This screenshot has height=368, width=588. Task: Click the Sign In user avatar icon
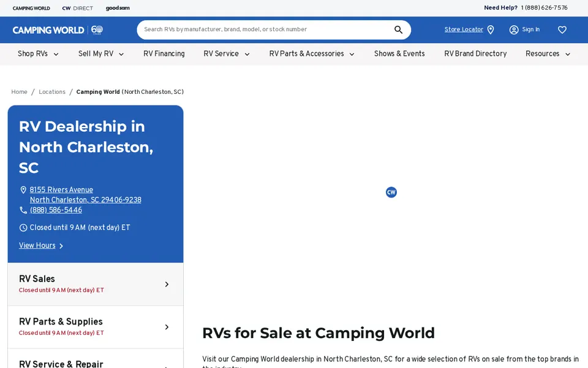pyautogui.click(x=514, y=29)
